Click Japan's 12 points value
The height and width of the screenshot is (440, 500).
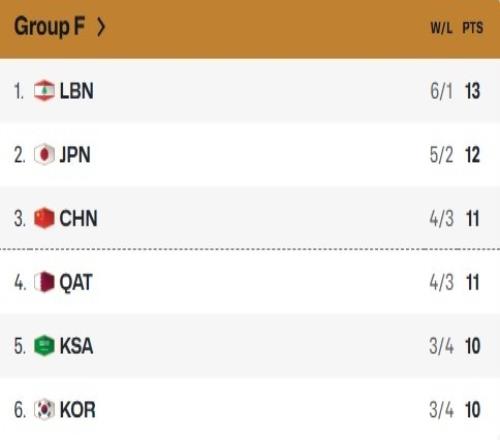(473, 155)
